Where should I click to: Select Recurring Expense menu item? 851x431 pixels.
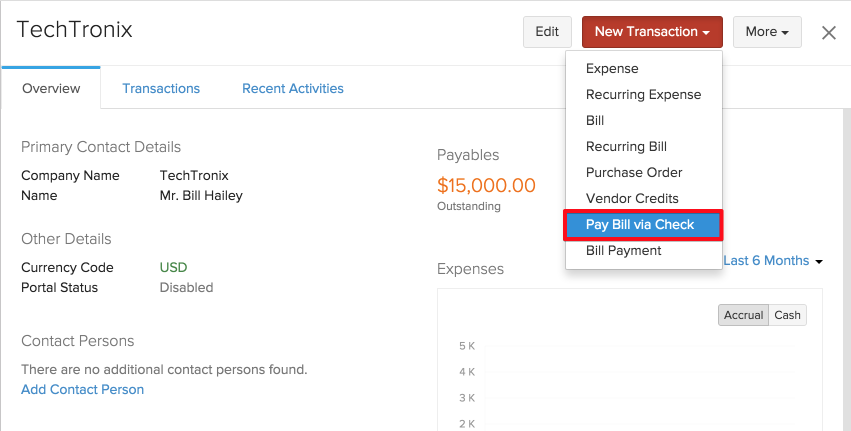643,95
